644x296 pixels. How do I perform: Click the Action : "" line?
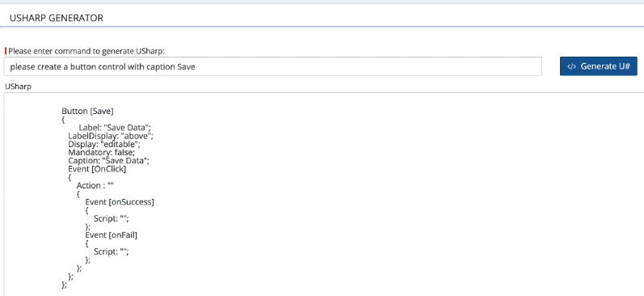click(95, 185)
